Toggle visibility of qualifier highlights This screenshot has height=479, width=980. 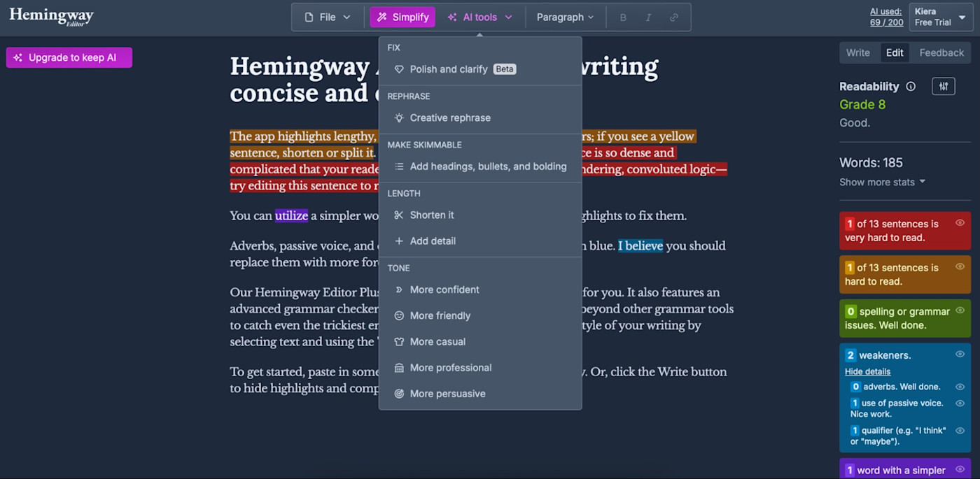pos(960,431)
